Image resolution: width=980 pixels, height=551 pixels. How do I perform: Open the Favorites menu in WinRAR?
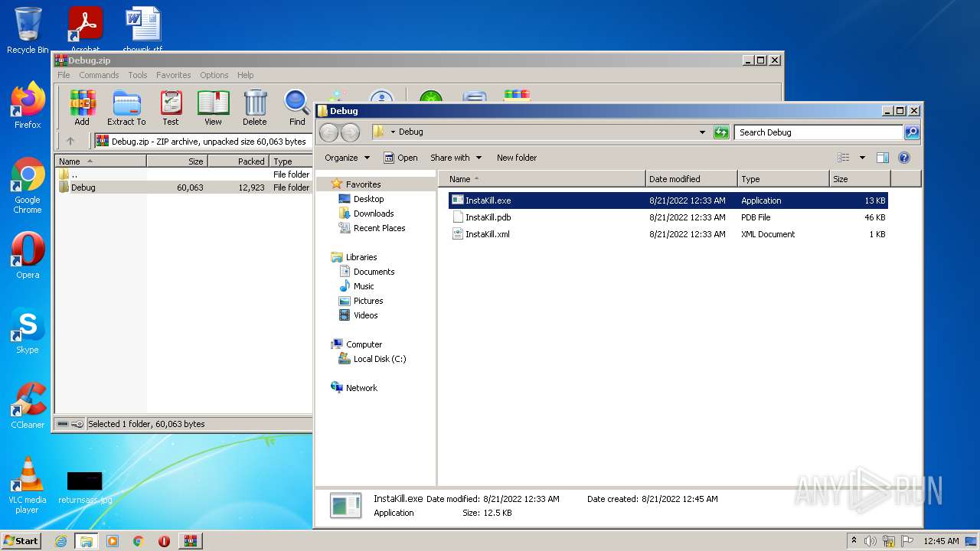(x=174, y=75)
